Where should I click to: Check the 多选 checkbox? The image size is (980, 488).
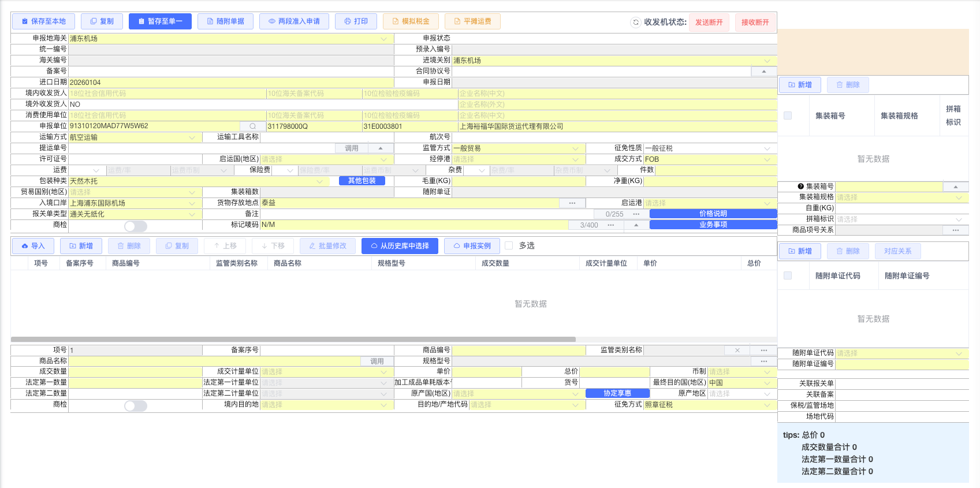tap(509, 245)
